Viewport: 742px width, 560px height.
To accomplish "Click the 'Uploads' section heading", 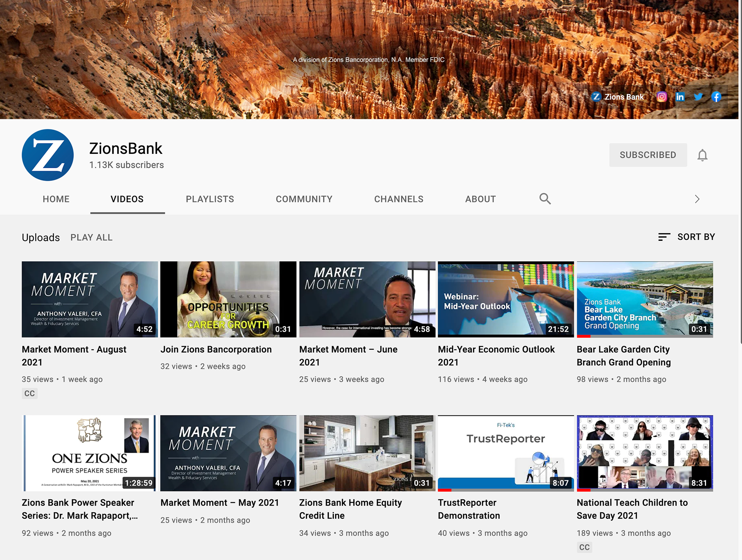I will [41, 237].
